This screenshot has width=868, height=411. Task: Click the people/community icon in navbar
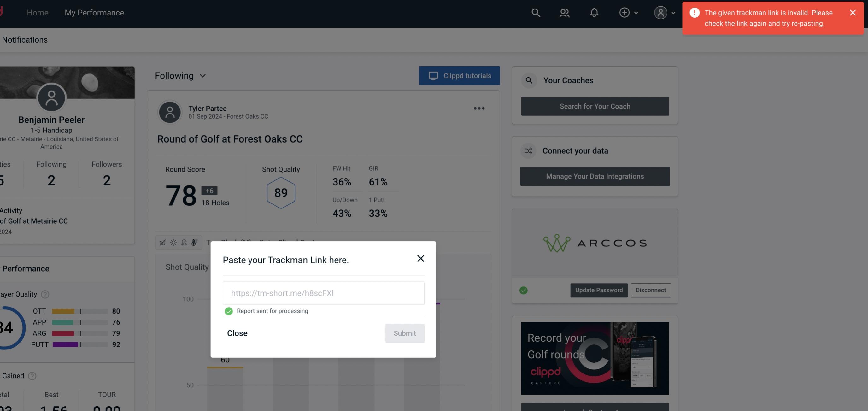pyautogui.click(x=564, y=12)
